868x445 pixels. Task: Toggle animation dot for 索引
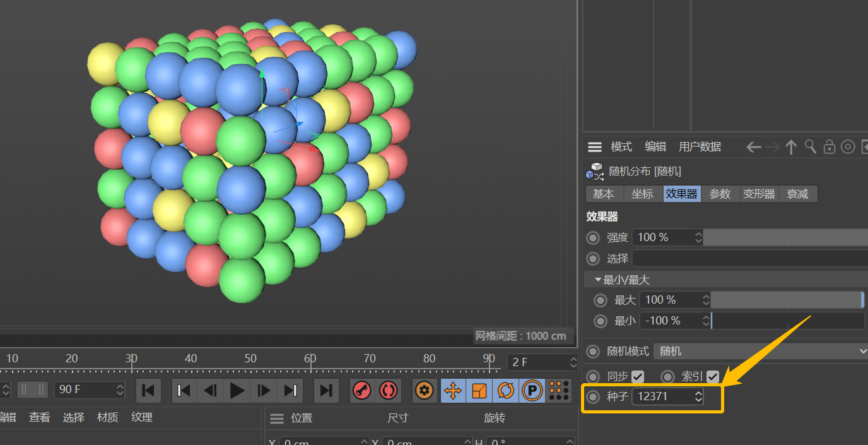point(668,377)
